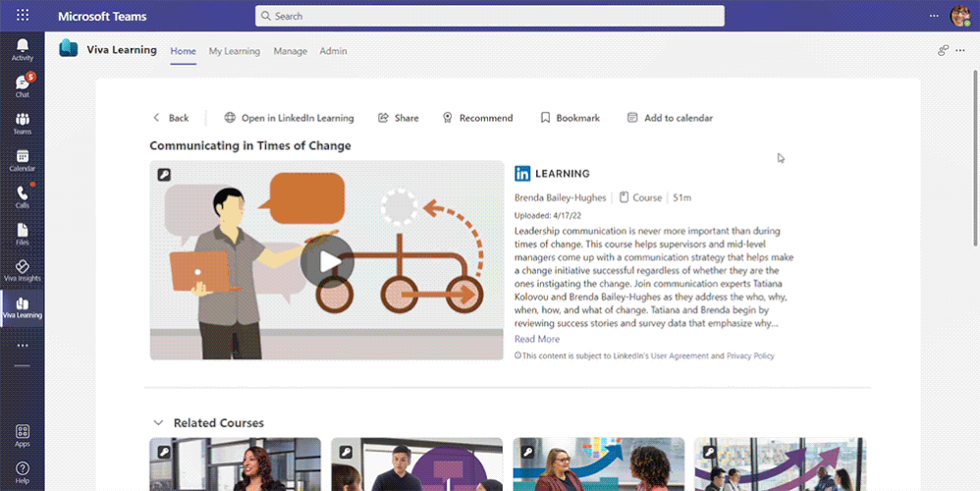980x491 pixels.
Task: Open Settings and more ellipsis in title bar
Action: (x=934, y=16)
